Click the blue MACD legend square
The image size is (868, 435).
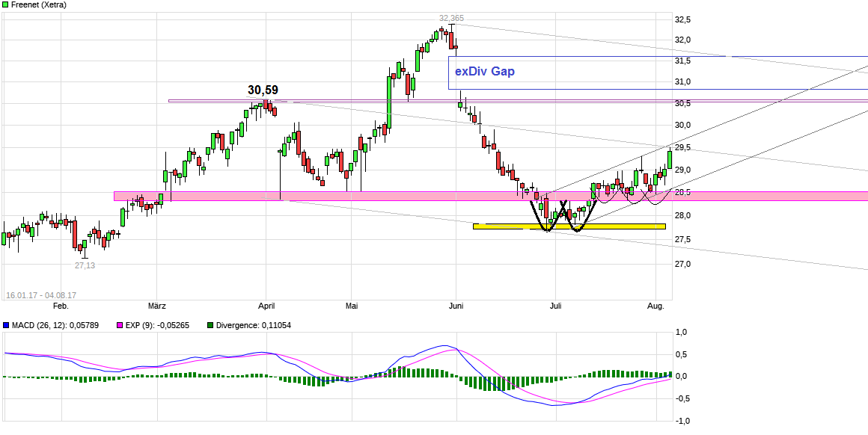tap(6, 326)
